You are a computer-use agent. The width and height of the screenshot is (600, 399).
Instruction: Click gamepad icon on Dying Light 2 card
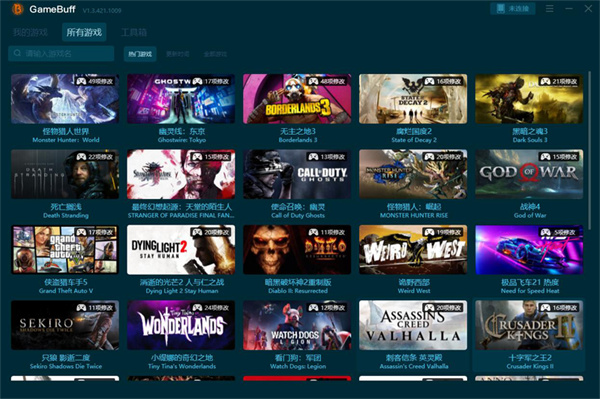197,232
